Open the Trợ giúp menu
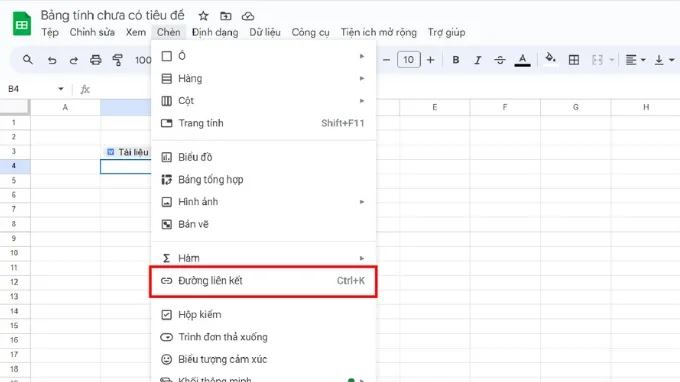Screen dimensions: 680x382 coord(447,33)
